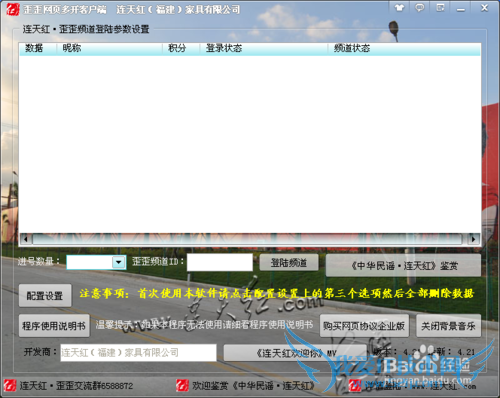500x398 pixels.
Task: Click 关闭背景音乐 button
Action: [448, 326]
